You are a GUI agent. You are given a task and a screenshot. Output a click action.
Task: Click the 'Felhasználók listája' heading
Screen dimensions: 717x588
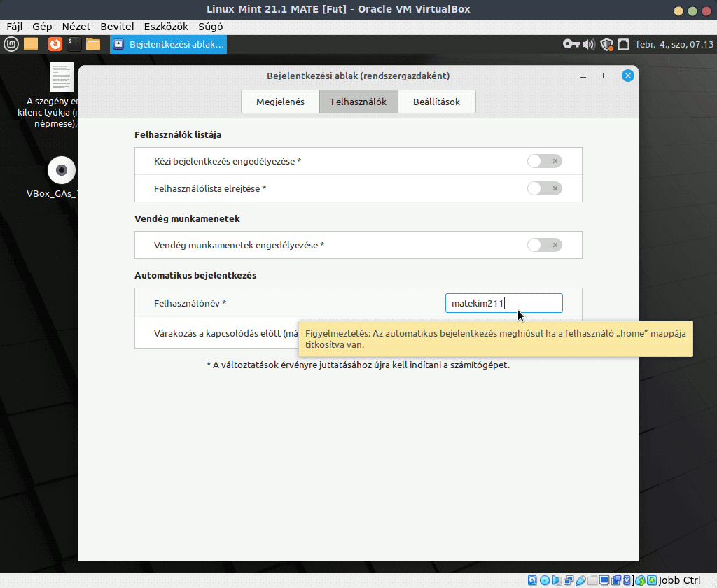(x=178, y=134)
